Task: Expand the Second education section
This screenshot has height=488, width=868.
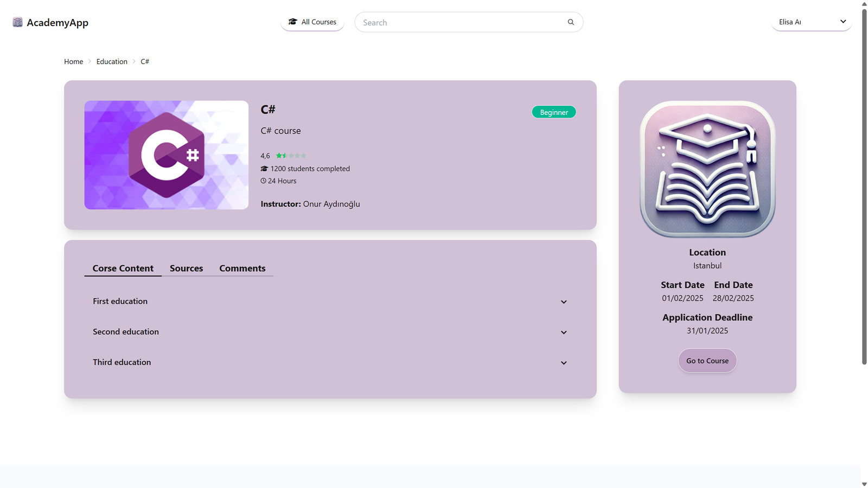Action: tap(330, 332)
